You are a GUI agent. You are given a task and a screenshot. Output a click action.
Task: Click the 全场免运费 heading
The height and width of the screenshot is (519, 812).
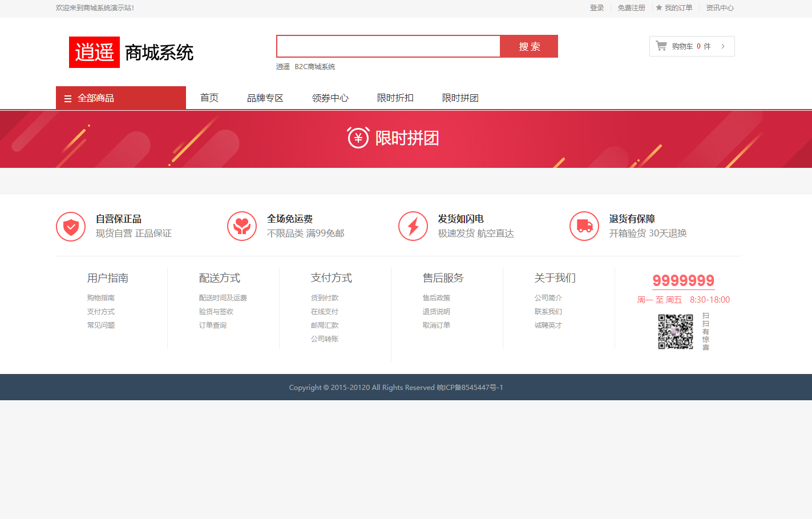coord(290,219)
